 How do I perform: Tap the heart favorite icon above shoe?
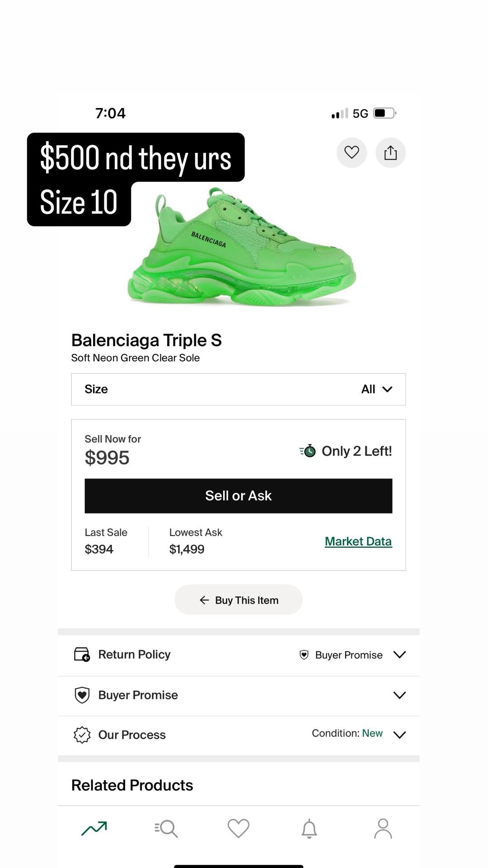point(352,152)
